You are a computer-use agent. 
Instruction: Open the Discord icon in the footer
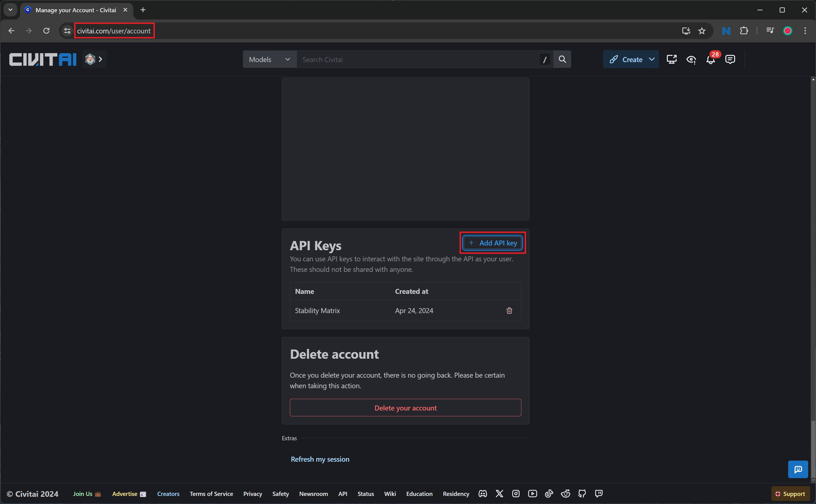coord(483,494)
